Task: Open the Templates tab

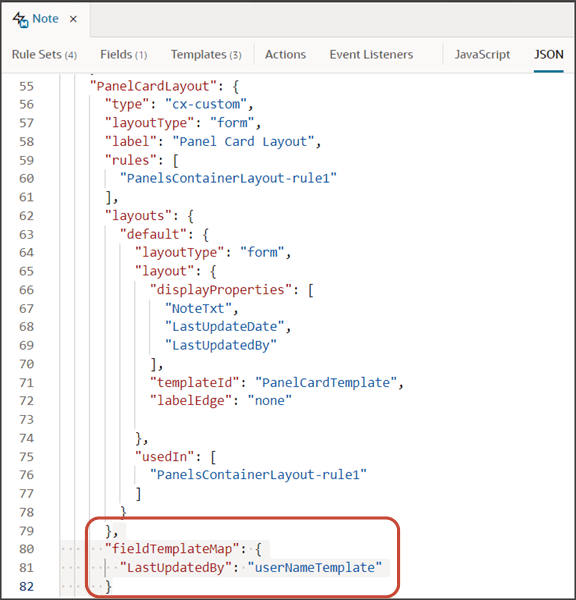Action: [x=206, y=55]
